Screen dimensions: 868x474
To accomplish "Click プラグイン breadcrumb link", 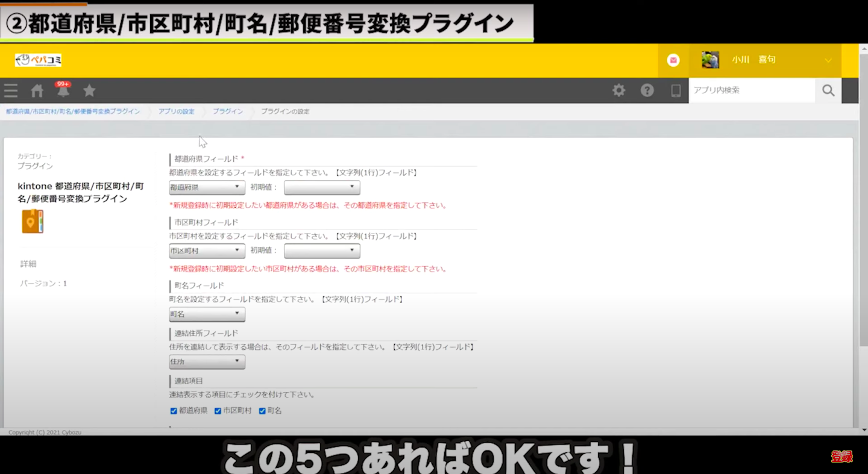I will 228,111.
